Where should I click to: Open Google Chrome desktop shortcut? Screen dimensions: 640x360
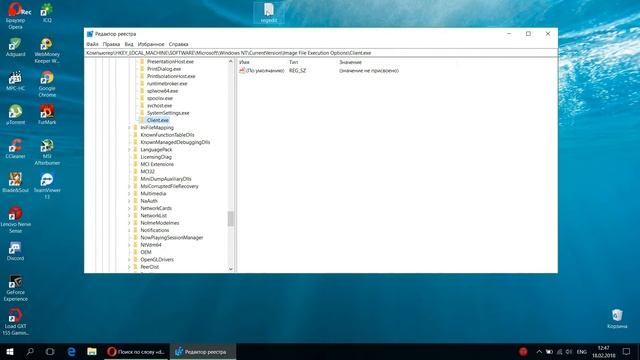tap(47, 84)
